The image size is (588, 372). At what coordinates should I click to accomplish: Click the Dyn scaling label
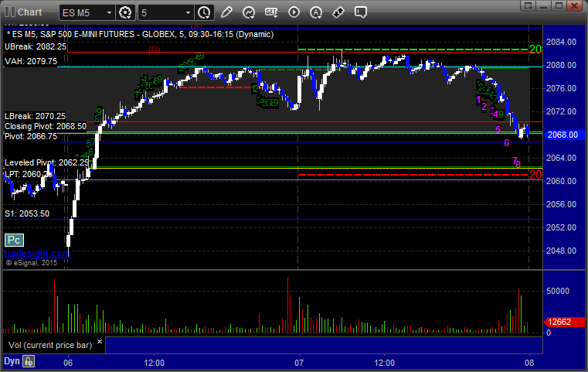point(12,361)
